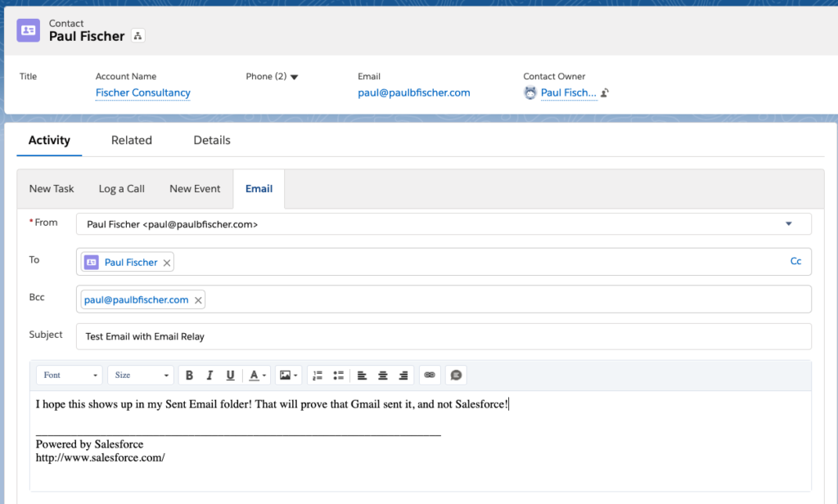This screenshot has height=504, width=838.
Task: Expand the From address dropdown
Action: click(788, 223)
